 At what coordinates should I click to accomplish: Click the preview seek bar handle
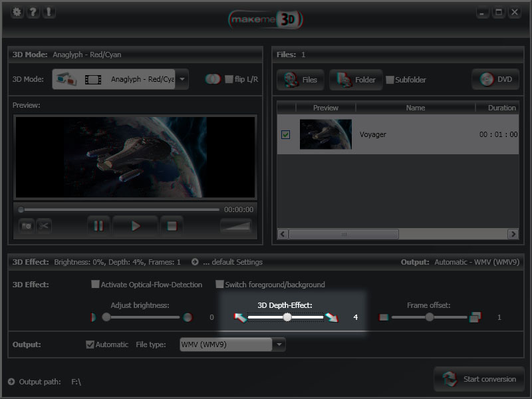pos(21,209)
